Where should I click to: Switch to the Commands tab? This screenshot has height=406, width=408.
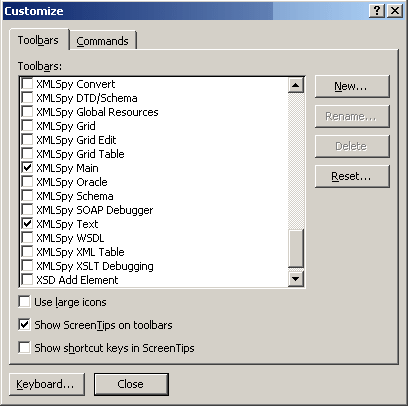coord(102,41)
